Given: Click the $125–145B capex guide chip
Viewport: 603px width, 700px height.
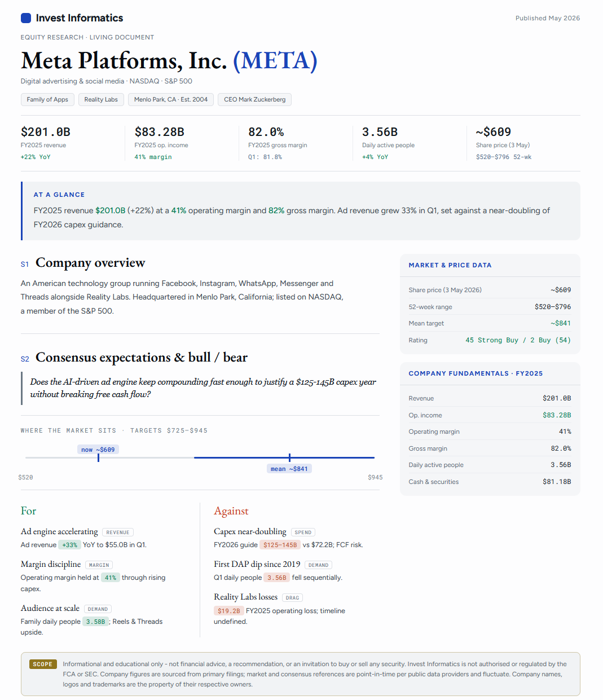Looking at the screenshot, I should click(x=280, y=545).
